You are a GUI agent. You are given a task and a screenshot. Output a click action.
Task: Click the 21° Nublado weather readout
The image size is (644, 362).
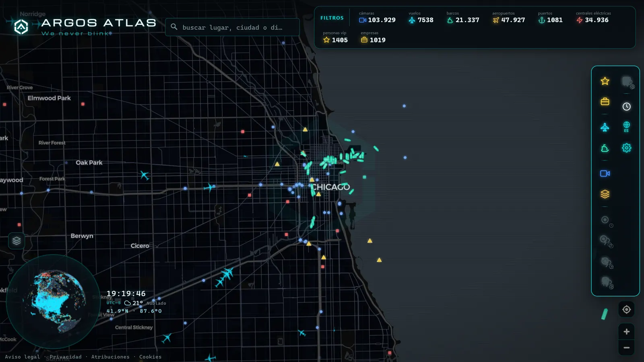coord(145,303)
